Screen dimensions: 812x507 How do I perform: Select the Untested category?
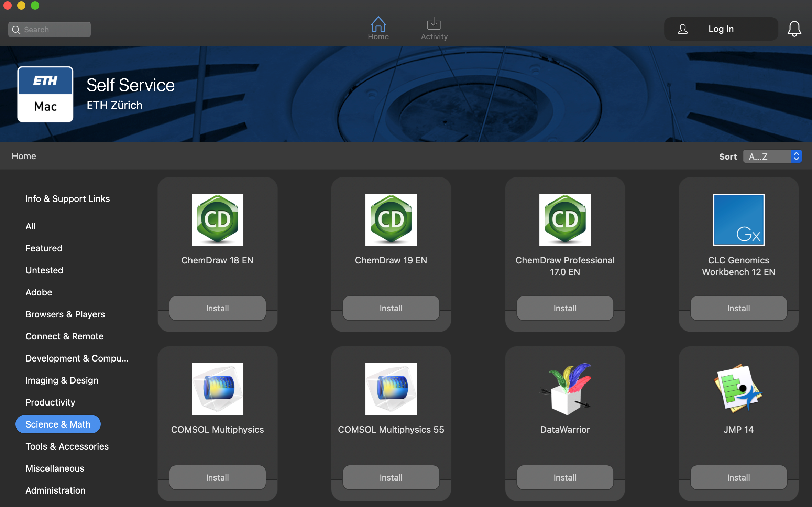(x=44, y=270)
